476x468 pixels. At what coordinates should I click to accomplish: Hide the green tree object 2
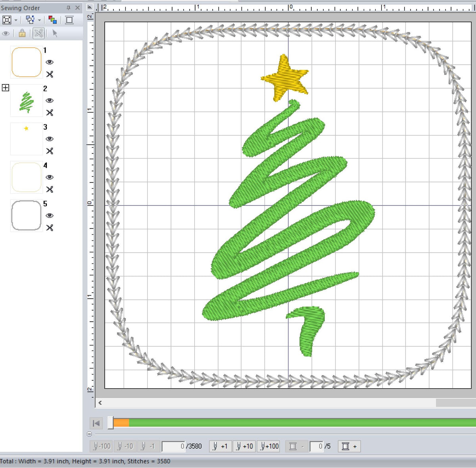click(x=49, y=101)
